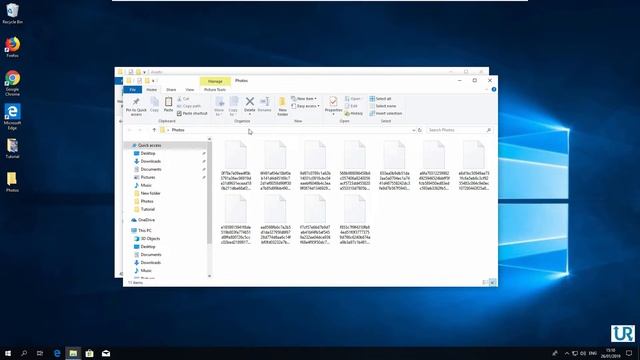The width and height of the screenshot is (640, 360).
Task: Click Edit in the Open group
Action: (x=351, y=106)
